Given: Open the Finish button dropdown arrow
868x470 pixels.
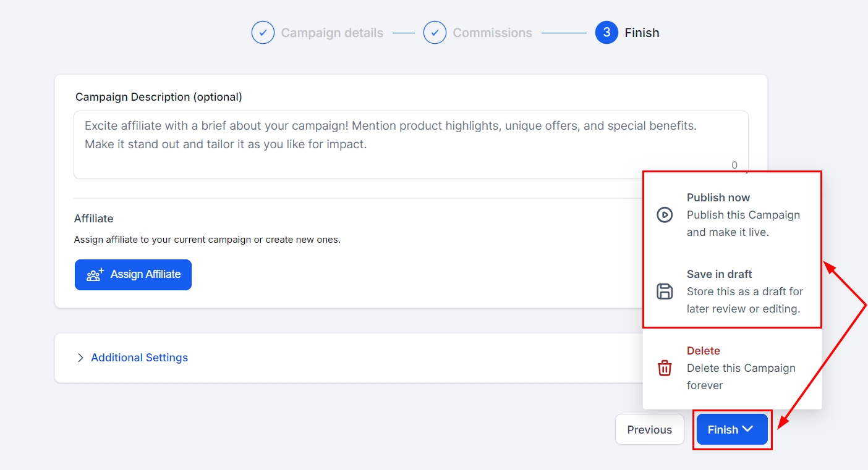Looking at the screenshot, I should point(748,429).
